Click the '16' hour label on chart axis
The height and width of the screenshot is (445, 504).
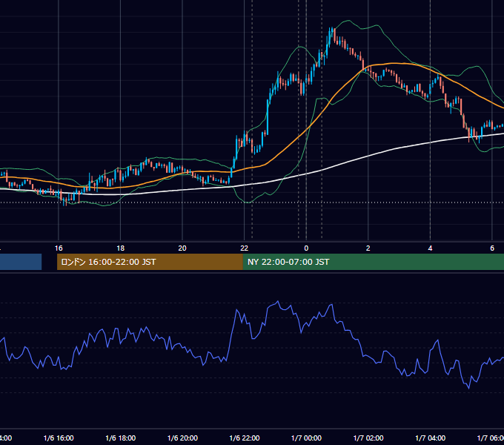(59, 248)
